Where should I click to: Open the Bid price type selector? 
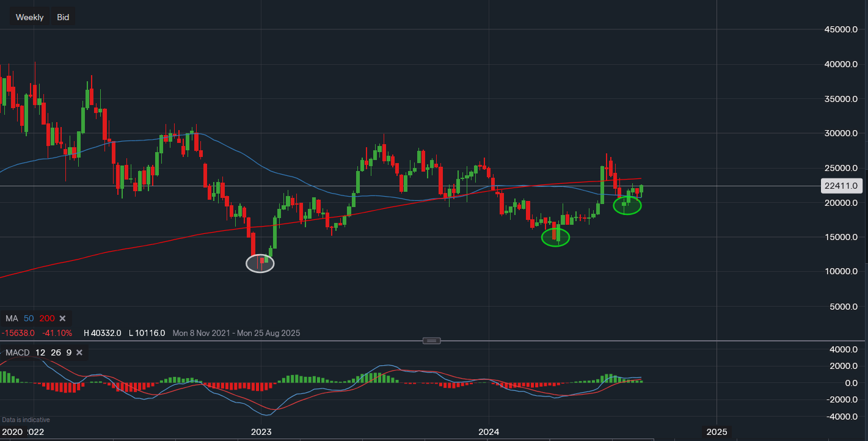coord(63,17)
